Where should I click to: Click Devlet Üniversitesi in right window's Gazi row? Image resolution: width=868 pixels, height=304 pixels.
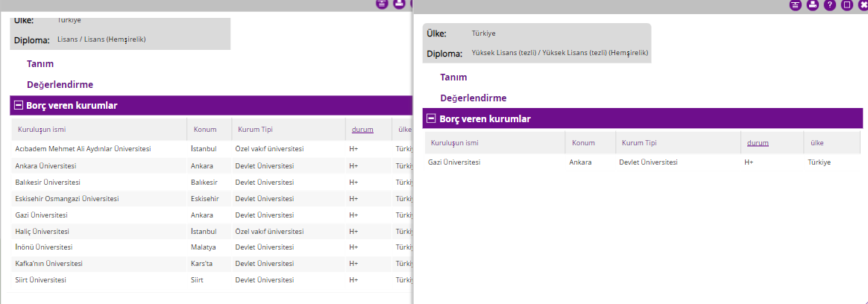click(648, 162)
